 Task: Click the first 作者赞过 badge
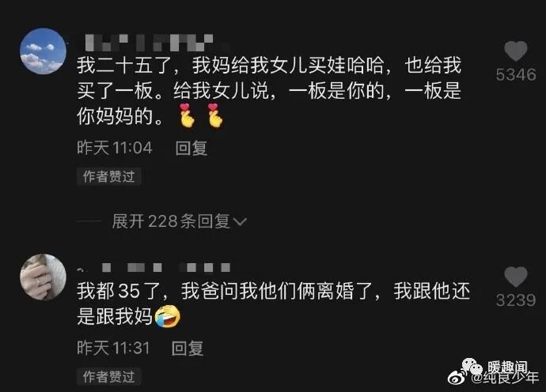[108, 177]
